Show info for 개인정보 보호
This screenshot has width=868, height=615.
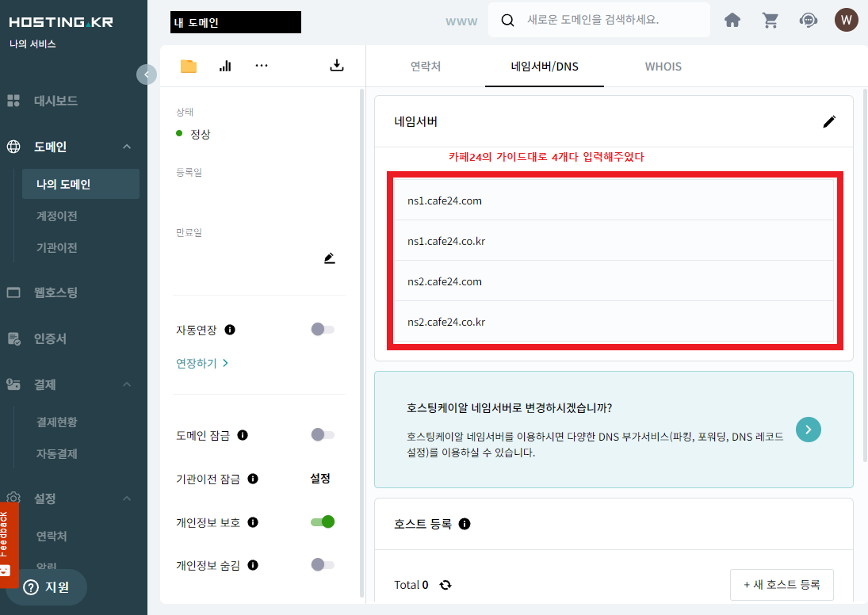click(253, 522)
